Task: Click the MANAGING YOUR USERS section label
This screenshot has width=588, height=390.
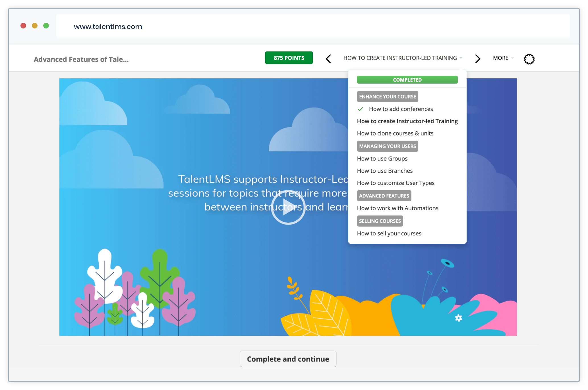Action: (388, 146)
